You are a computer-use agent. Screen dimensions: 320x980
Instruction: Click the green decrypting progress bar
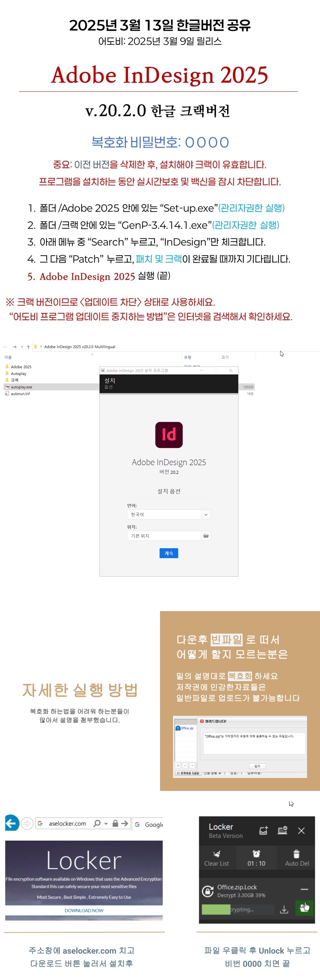(216, 909)
